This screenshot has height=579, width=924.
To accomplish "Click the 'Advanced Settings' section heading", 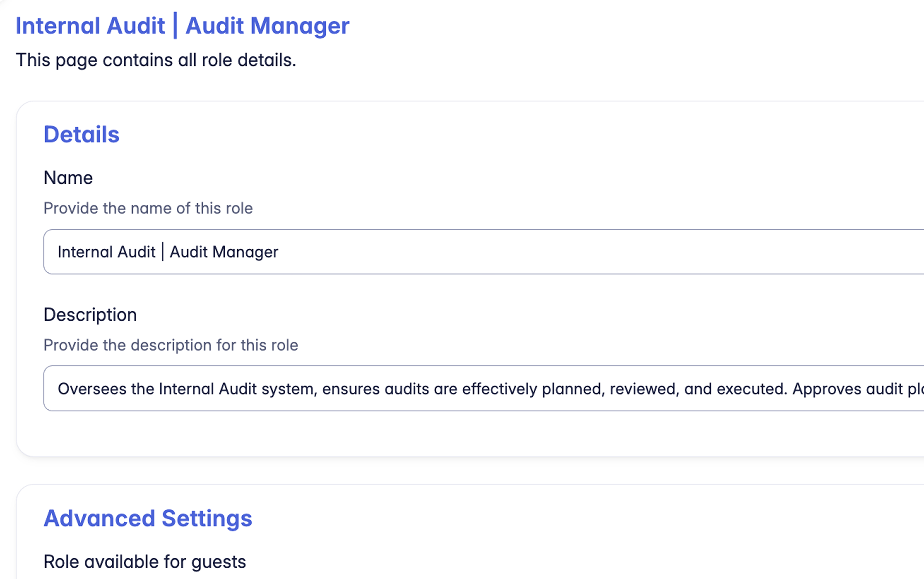I will [148, 518].
